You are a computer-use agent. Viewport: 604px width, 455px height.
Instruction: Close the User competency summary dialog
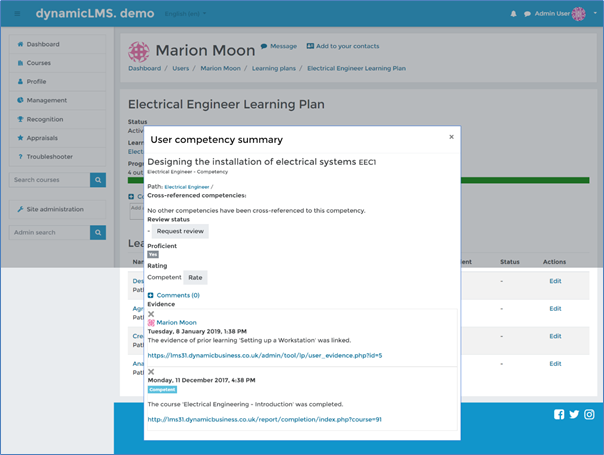[451, 137]
